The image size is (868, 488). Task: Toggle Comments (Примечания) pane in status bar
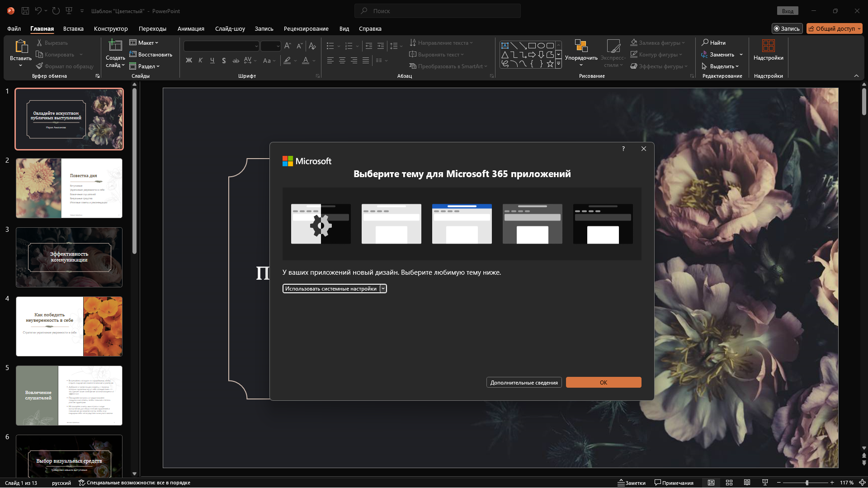(x=674, y=483)
